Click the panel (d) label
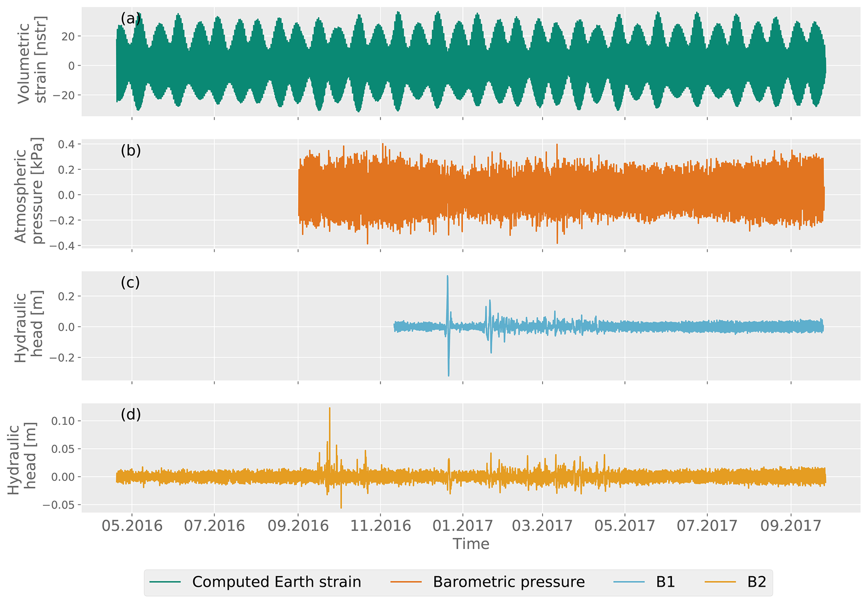Image resolution: width=868 pixels, height=604 pixels. [x=131, y=415]
